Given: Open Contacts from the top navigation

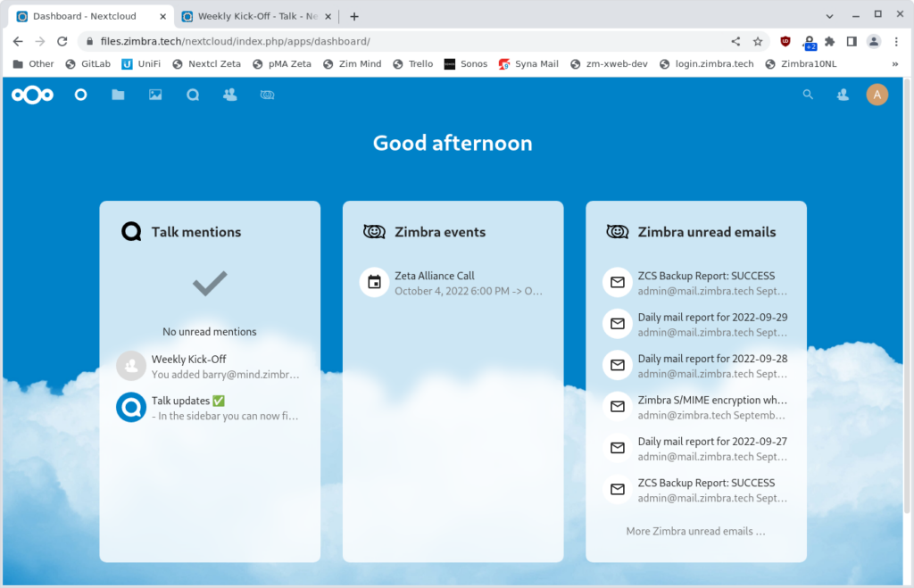Looking at the screenshot, I should [229, 95].
